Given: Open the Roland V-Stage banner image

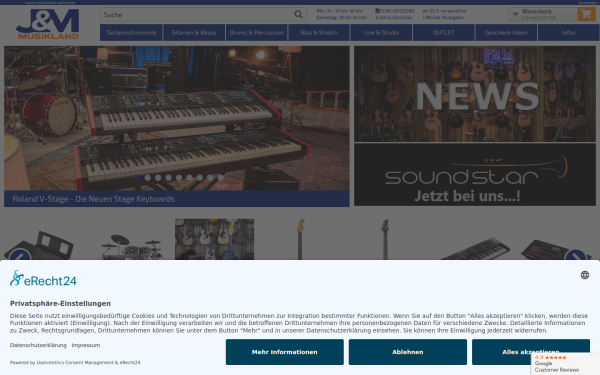Looking at the screenshot, I should tap(176, 118).
